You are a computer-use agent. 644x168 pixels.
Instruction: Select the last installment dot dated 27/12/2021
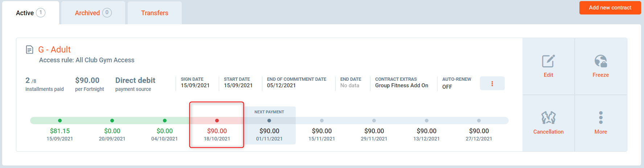tap(479, 121)
